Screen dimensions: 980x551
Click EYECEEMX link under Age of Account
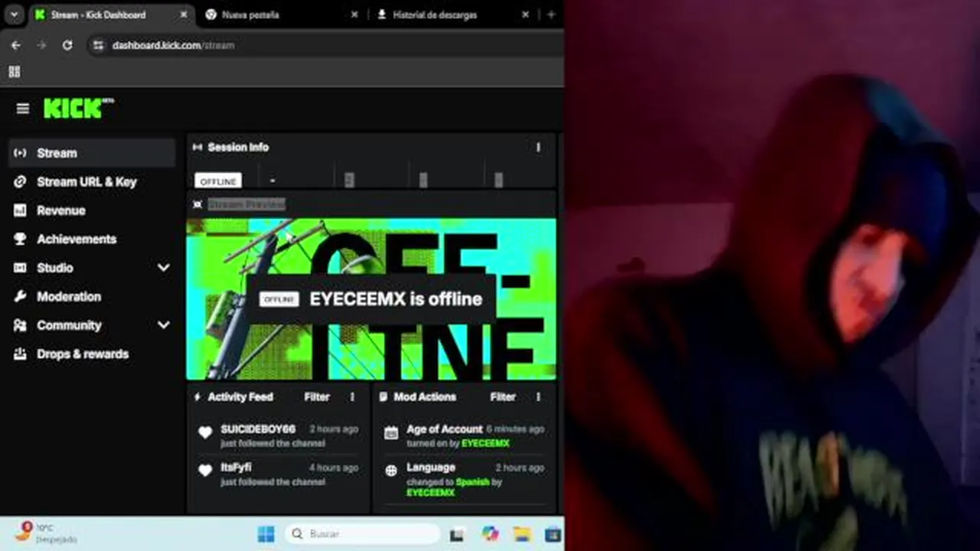pyautogui.click(x=485, y=443)
